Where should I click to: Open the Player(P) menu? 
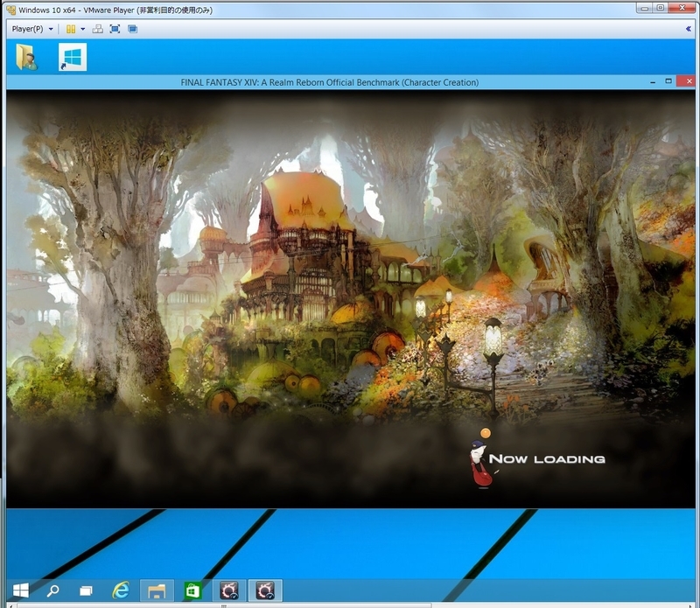coord(32,29)
